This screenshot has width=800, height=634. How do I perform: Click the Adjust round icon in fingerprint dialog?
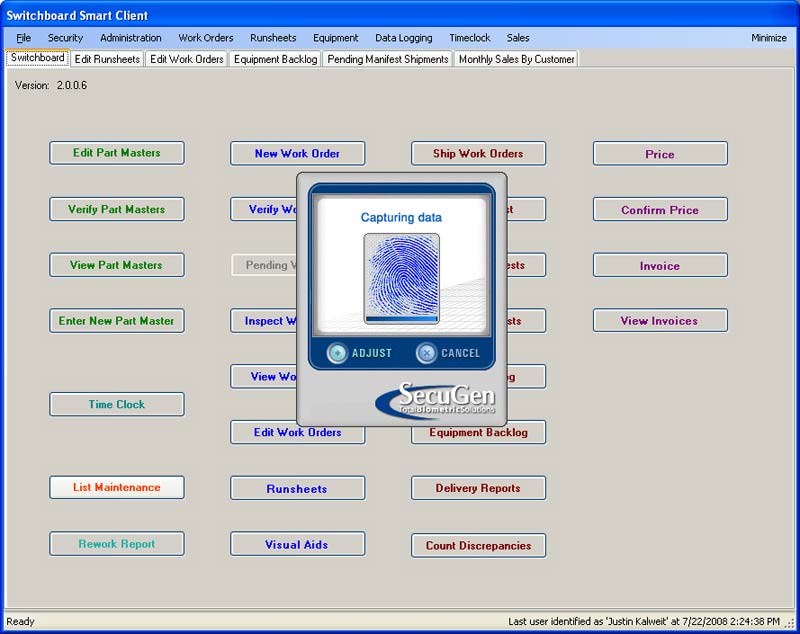(337, 353)
